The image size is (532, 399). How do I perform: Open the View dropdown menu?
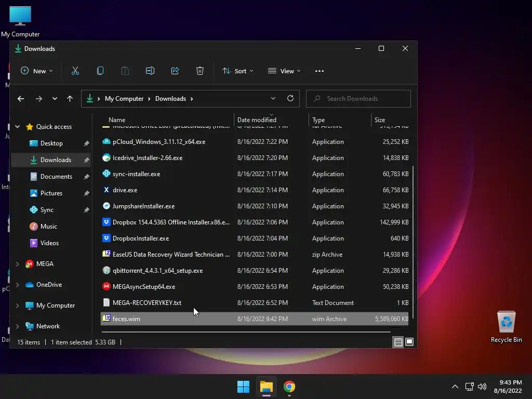click(284, 71)
